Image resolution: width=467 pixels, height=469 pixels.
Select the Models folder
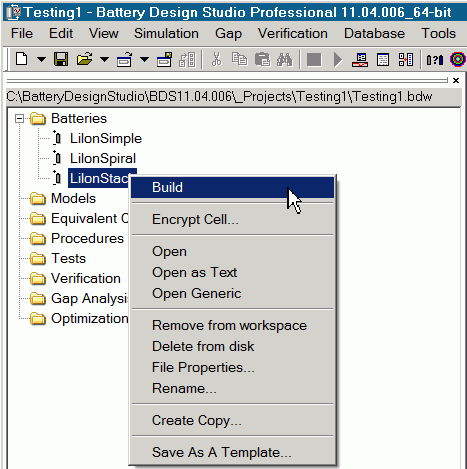(x=73, y=198)
